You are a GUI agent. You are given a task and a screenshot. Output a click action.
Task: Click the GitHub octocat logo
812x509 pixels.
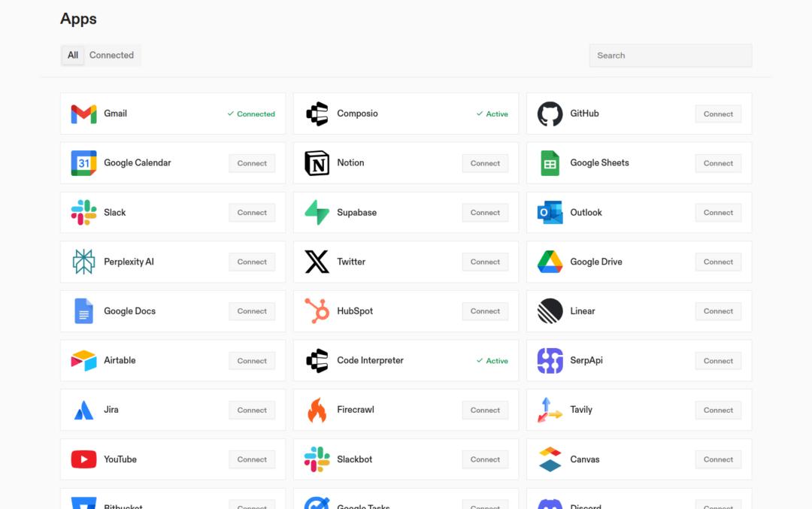point(550,114)
